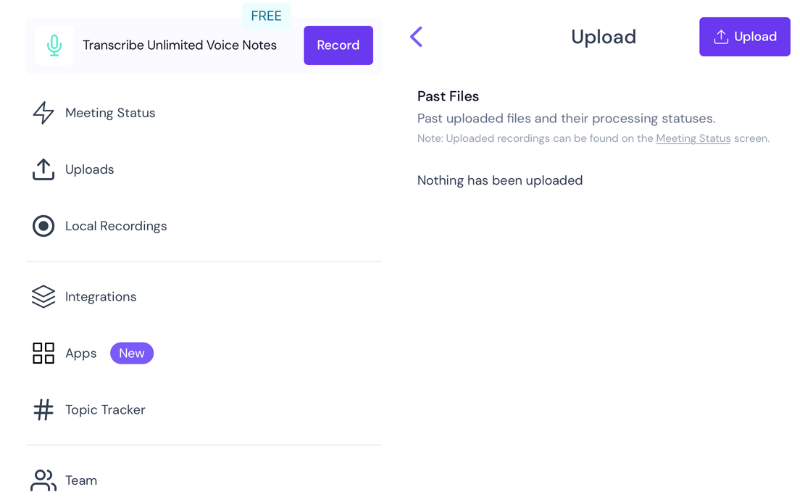
Task: Open Topic Tracker from sidebar
Action: (x=105, y=410)
